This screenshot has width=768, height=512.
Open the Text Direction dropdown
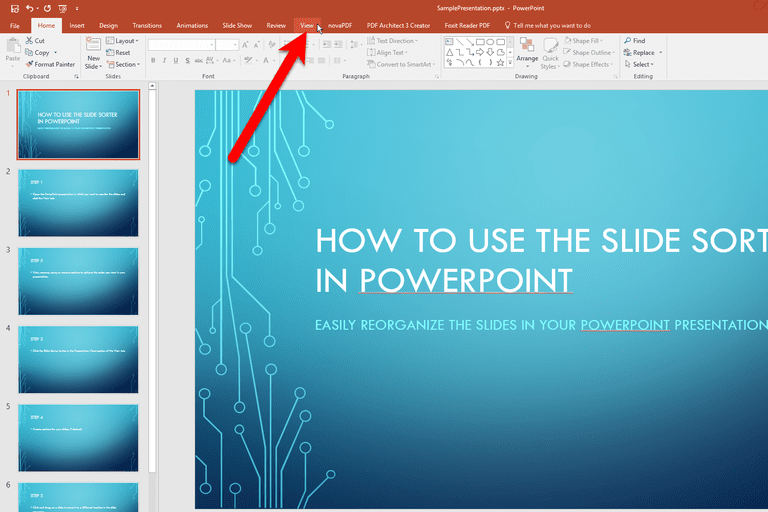click(x=393, y=41)
